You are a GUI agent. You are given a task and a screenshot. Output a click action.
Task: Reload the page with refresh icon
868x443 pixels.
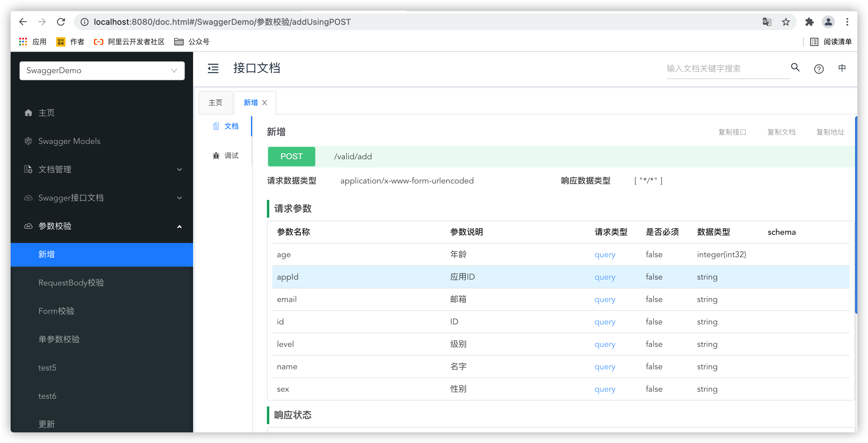point(61,22)
